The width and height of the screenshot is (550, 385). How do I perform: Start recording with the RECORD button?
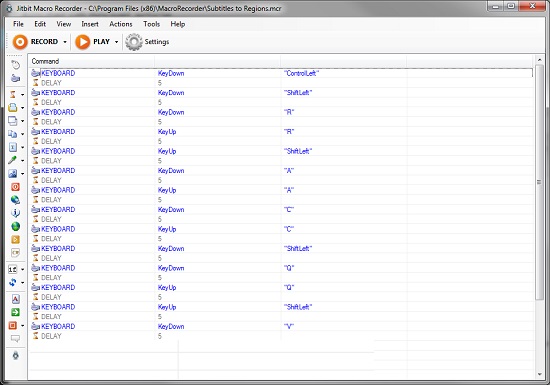pyautogui.click(x=35, y=42)
